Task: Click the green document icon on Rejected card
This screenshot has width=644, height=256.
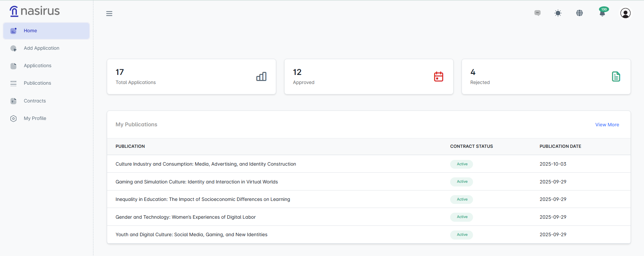Action: tap(616, 77)
